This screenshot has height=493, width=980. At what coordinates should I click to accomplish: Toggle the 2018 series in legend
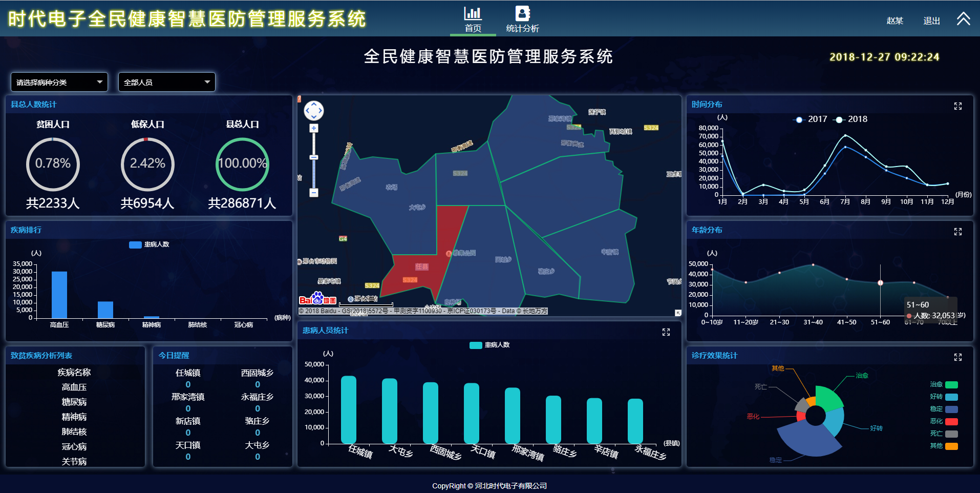(x=850, y=119)
